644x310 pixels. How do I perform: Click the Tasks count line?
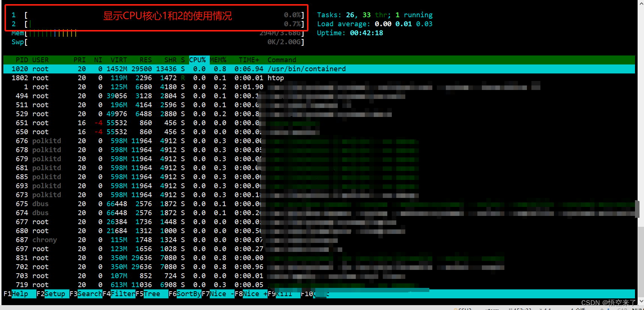(x=375, y=15)
